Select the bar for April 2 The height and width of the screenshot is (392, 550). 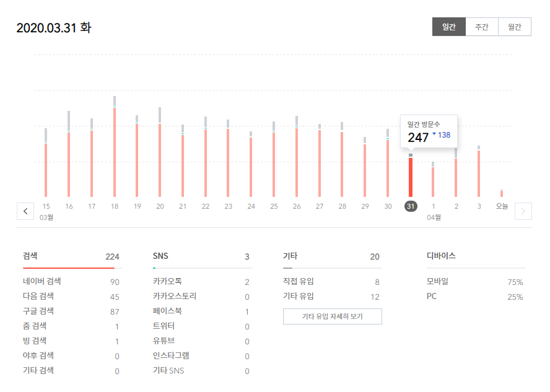(456, 173)
